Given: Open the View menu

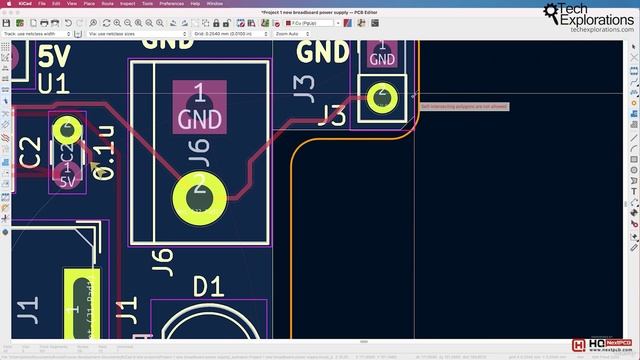Looking at the screenshot, I should (x=72, y=4).
